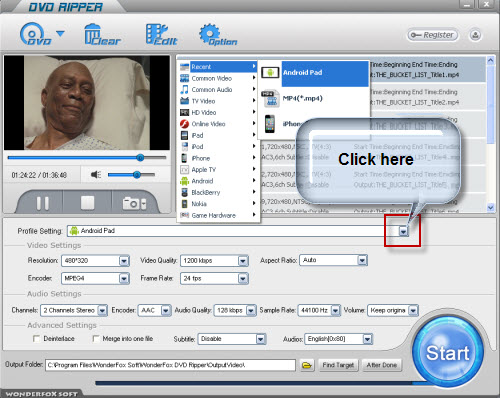
Task: Click the Register key button
Action: (432, 35)
